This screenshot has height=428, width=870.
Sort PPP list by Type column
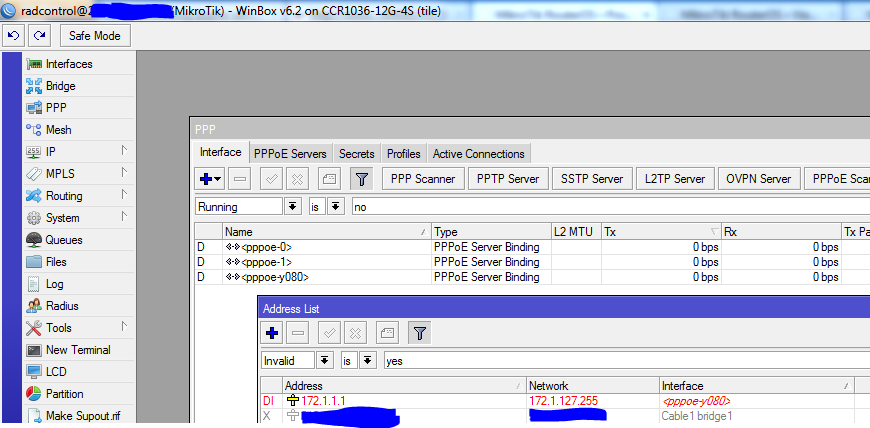click(x=491, y=232)
